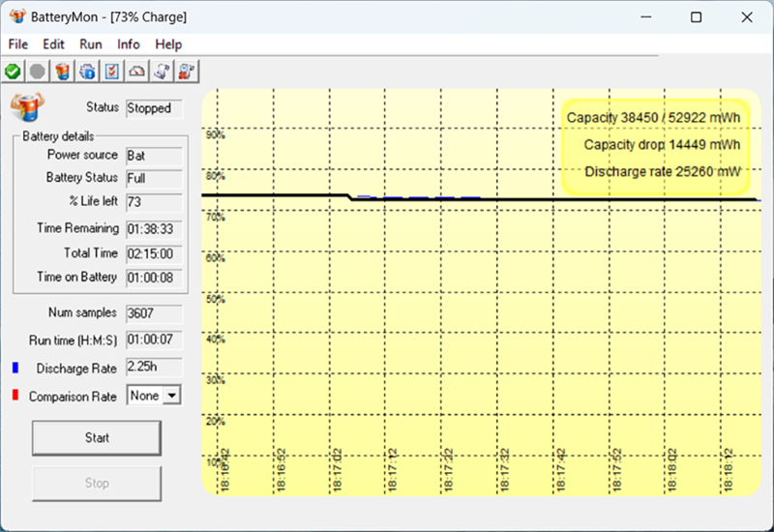The width and height of the screenshot is (774, 532).
Task: Click 'Capacity 38450 / 52922 mWh' text
Action: click(653, 118)
